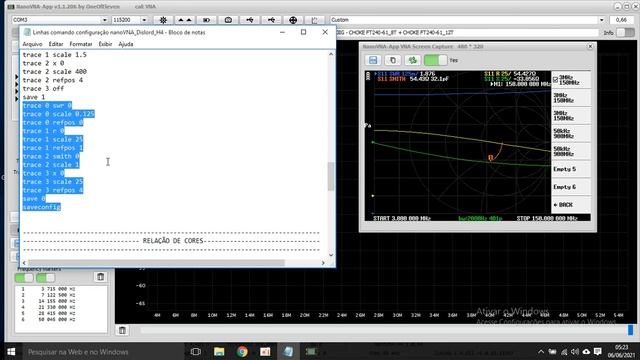
Task: Refresh the VNA screen capture
Action: [413, 60]
